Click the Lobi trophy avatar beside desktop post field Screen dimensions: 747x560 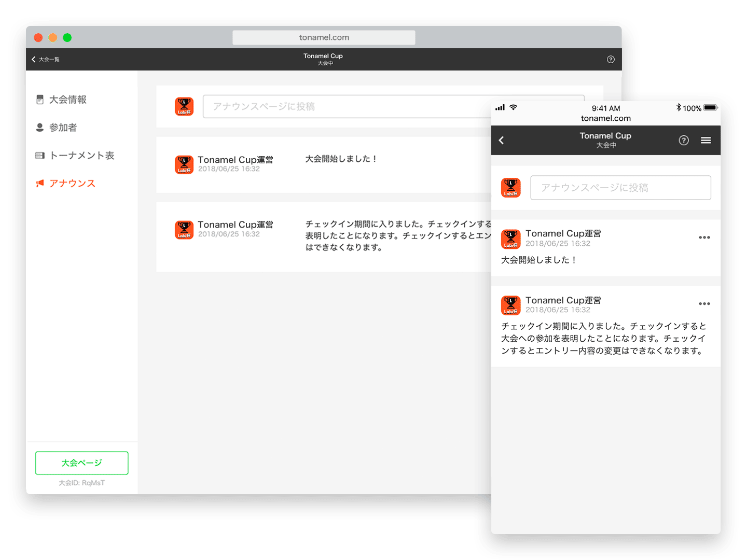(x=184, y=106)
